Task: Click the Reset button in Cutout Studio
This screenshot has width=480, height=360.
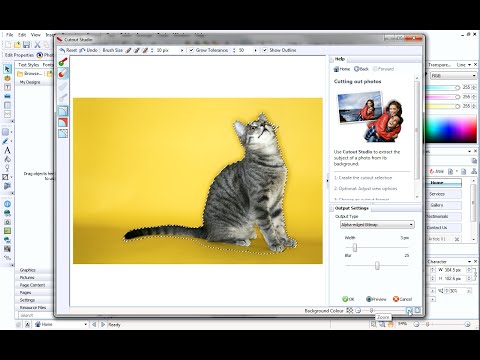Action: [x=69, y=50]
